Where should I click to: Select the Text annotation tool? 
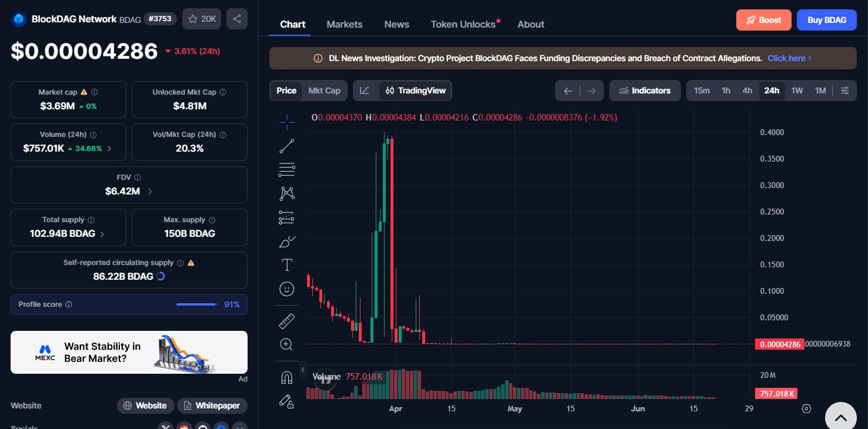[287, 265]
